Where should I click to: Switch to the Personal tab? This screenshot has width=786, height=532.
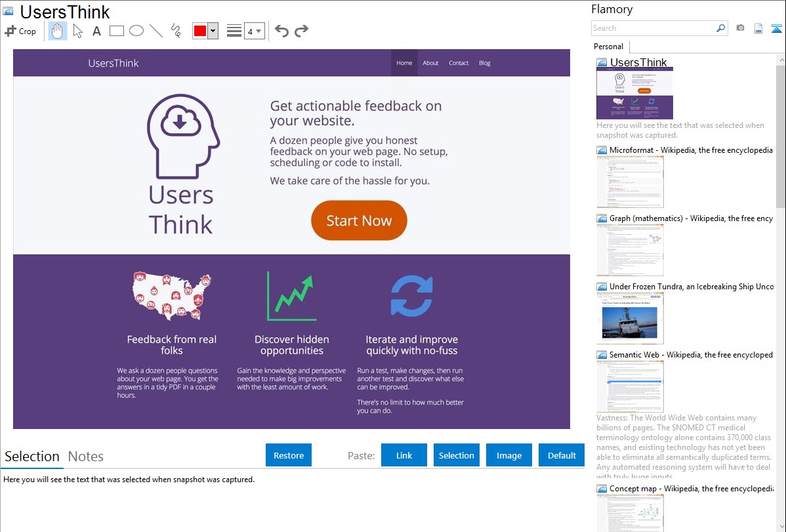609,47
